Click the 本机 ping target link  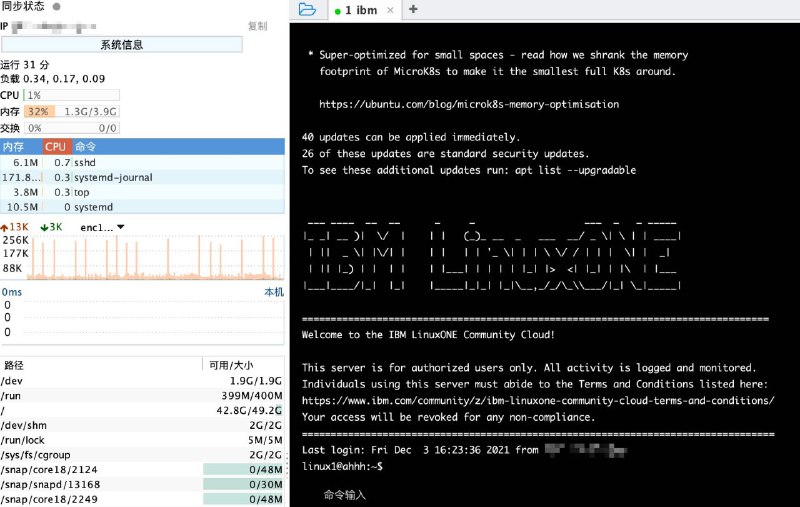pos(274,292)
